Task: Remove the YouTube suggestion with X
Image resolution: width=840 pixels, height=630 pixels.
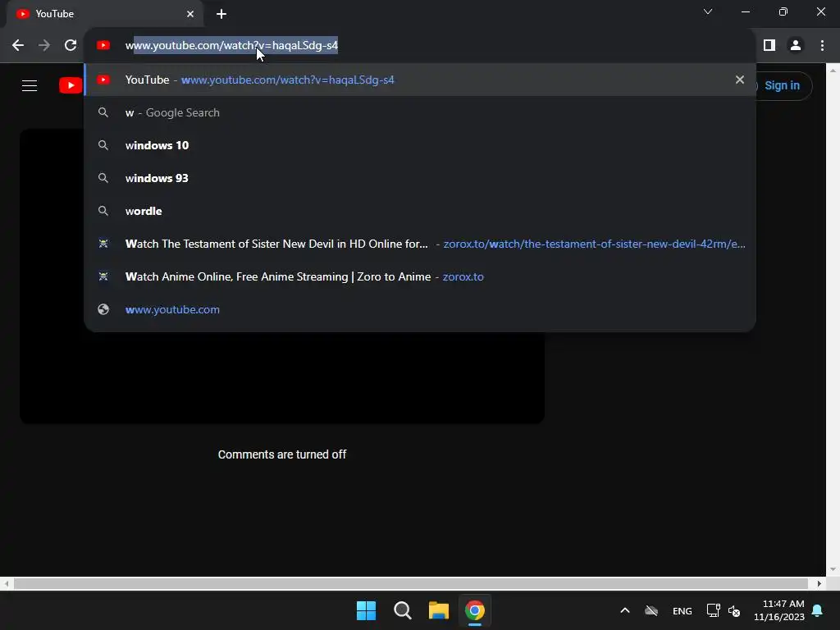Action: [740, 80]
